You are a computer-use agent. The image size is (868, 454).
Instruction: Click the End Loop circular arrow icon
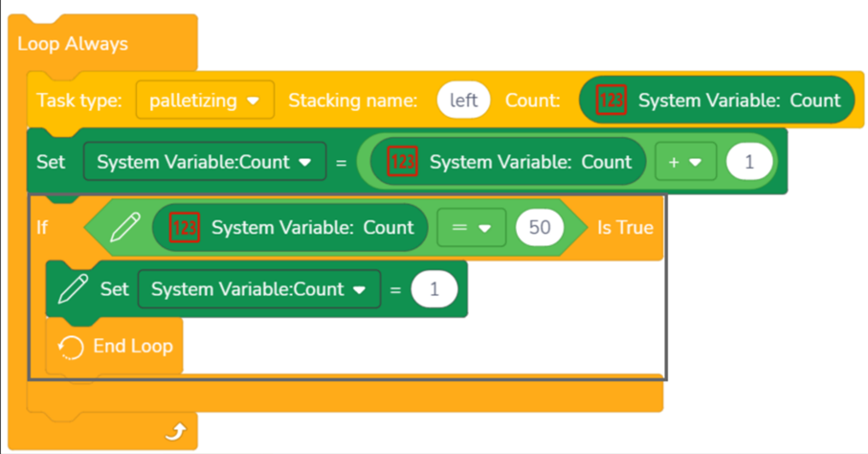71,347
